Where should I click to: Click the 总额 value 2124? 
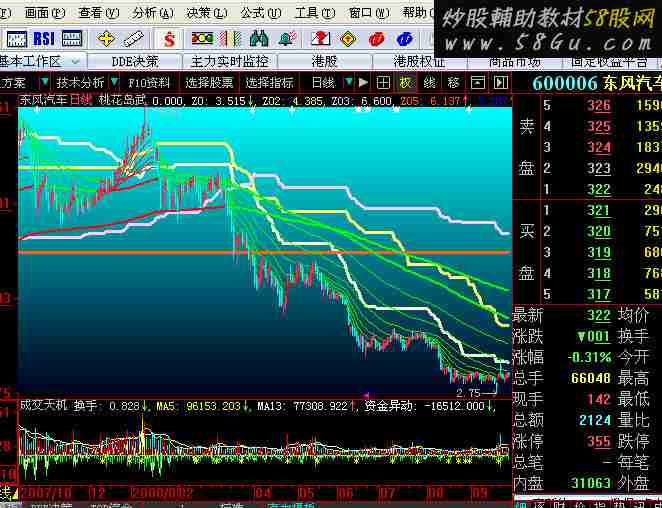click(x=595, y=420)
